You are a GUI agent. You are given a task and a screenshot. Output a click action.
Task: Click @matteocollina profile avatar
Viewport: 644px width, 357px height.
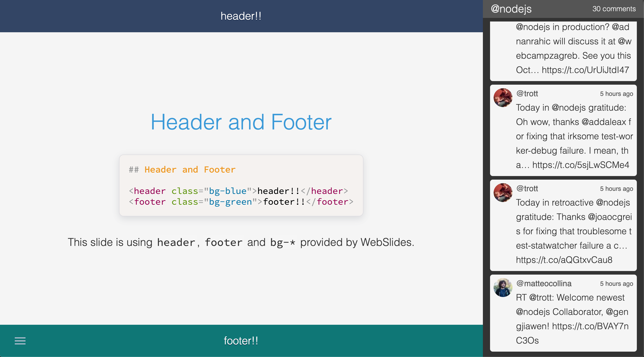[x=503, y=287]
